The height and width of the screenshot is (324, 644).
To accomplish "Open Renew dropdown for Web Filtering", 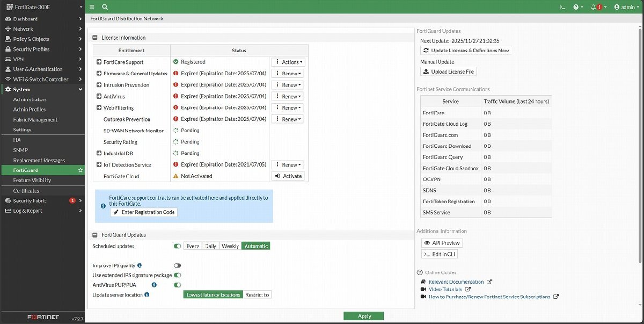I will [x=288, y=108].
